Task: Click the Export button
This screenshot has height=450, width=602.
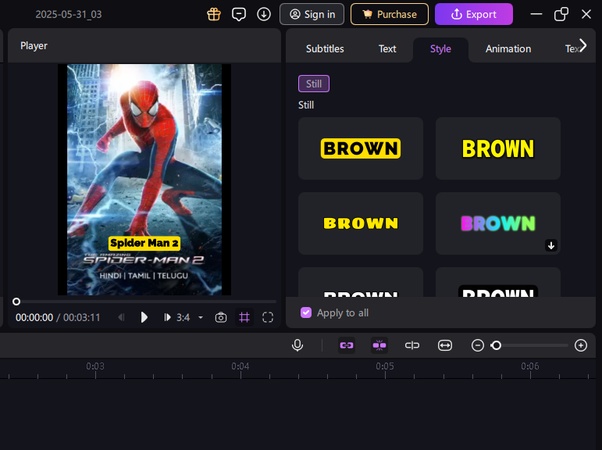Action: pos(474,14)
